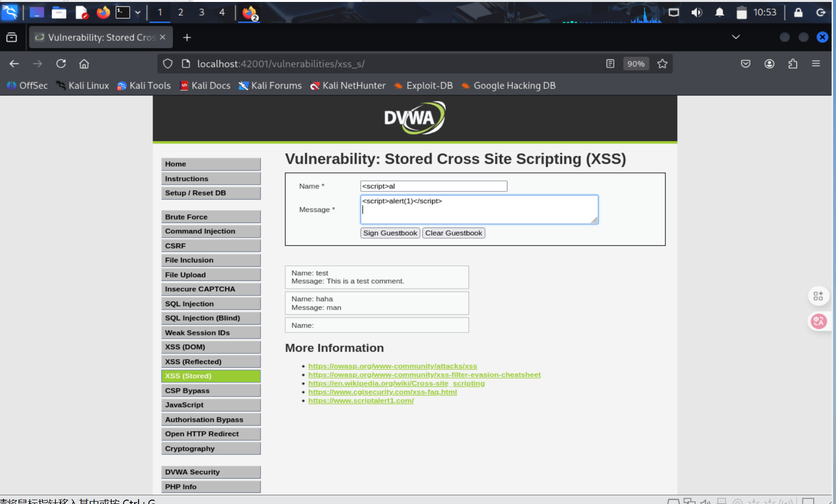This screenshot has height=504, width=836.
Task: Launch Firefox from the taskbar launcher
Action: [103, 12]
